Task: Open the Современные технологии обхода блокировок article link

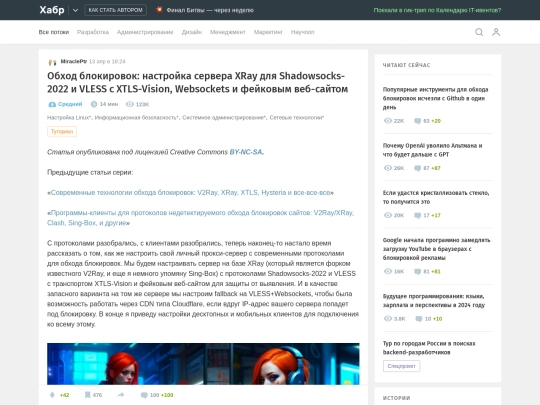Action: click(190, 193)
